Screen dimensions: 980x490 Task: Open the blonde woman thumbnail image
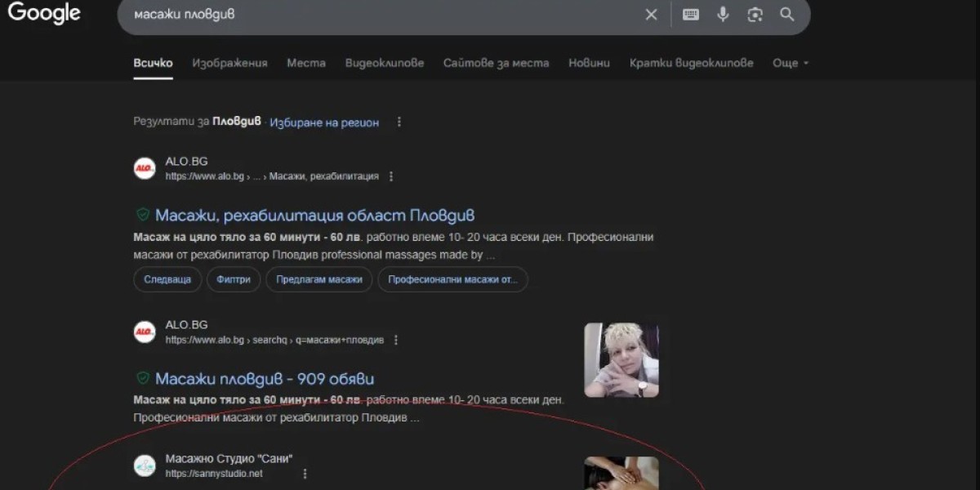click(621, 360)
